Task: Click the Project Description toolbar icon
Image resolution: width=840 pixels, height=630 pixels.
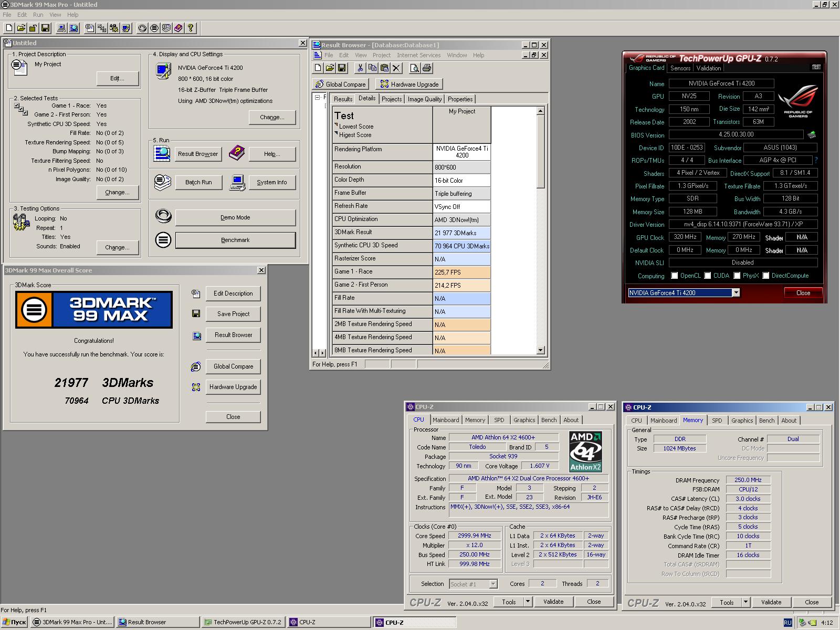Action: [90, 28]
